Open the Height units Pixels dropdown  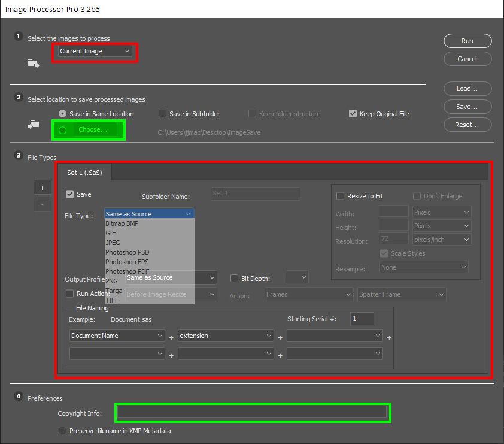442,226
